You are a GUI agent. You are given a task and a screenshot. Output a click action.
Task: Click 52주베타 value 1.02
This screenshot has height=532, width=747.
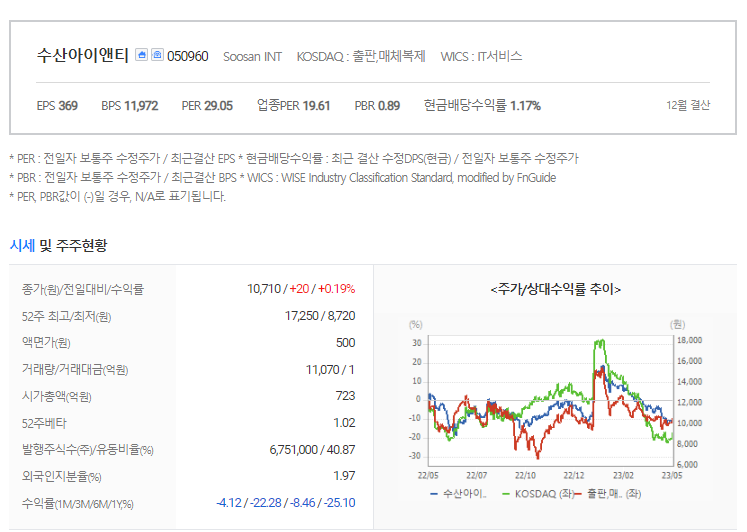pos(344,423)
